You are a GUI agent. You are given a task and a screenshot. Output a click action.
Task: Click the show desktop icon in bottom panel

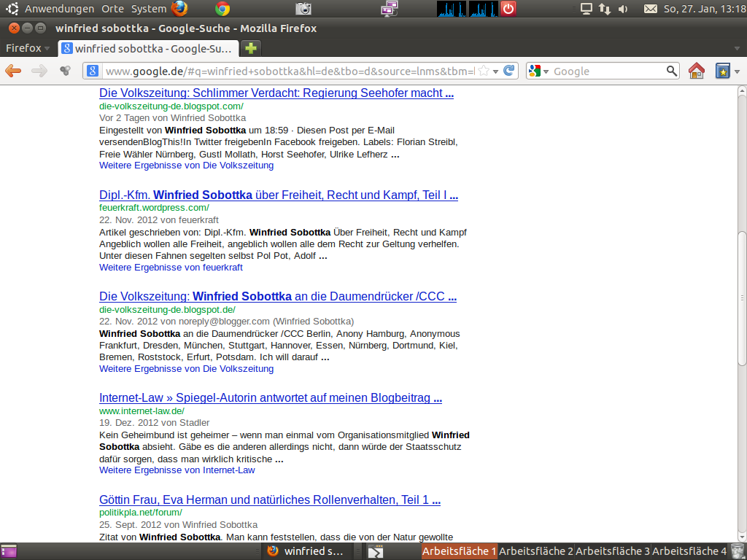pos(9,551)
